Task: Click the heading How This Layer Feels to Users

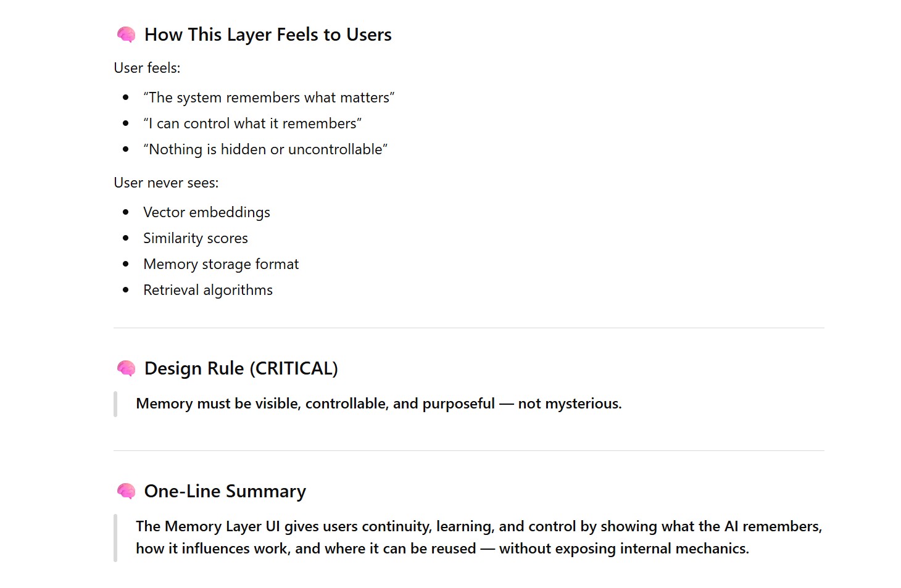Action: pos(268,35)
